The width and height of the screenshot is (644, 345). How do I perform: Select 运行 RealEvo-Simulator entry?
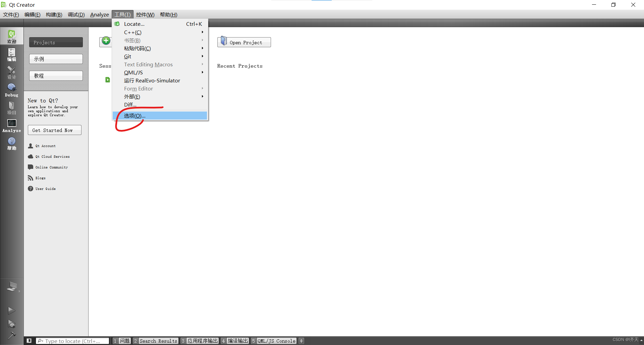(160, 81)
